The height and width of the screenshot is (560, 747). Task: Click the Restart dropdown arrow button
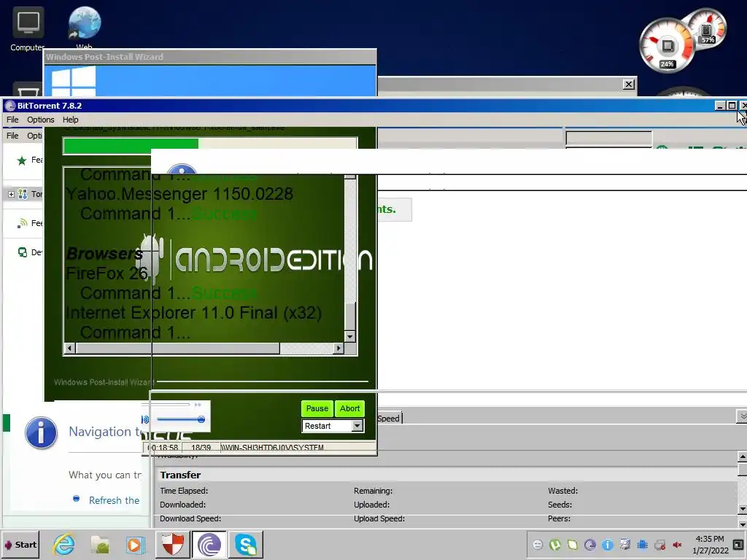[357, 426]
